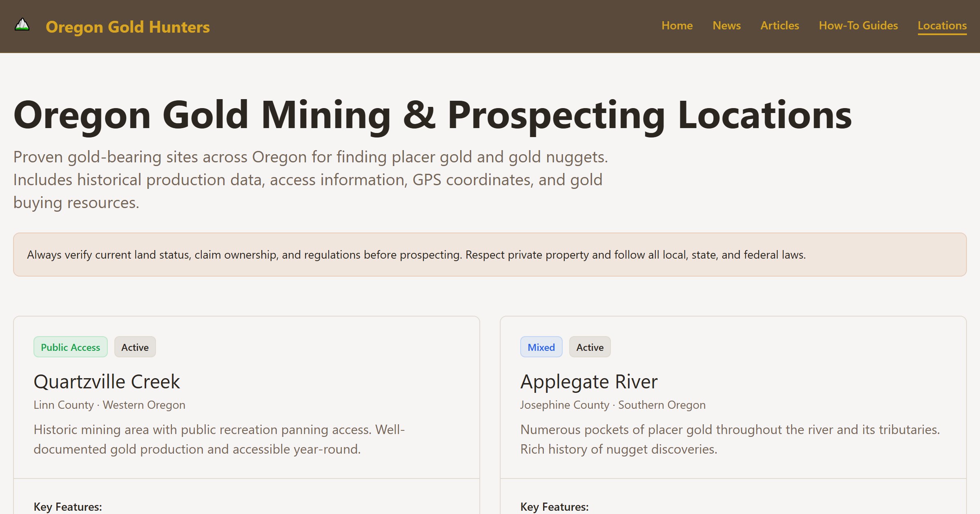
Task: Click the Linn County Western Oregon subtitle
Action: point(109,405)
